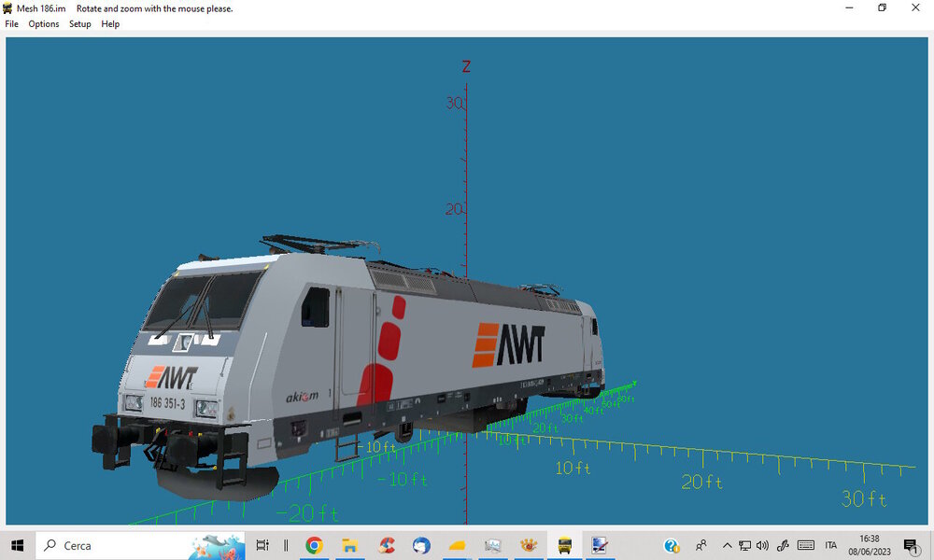The image size is (934, 560).
Task: Click the Cerca search box
Action: [141, 545]
